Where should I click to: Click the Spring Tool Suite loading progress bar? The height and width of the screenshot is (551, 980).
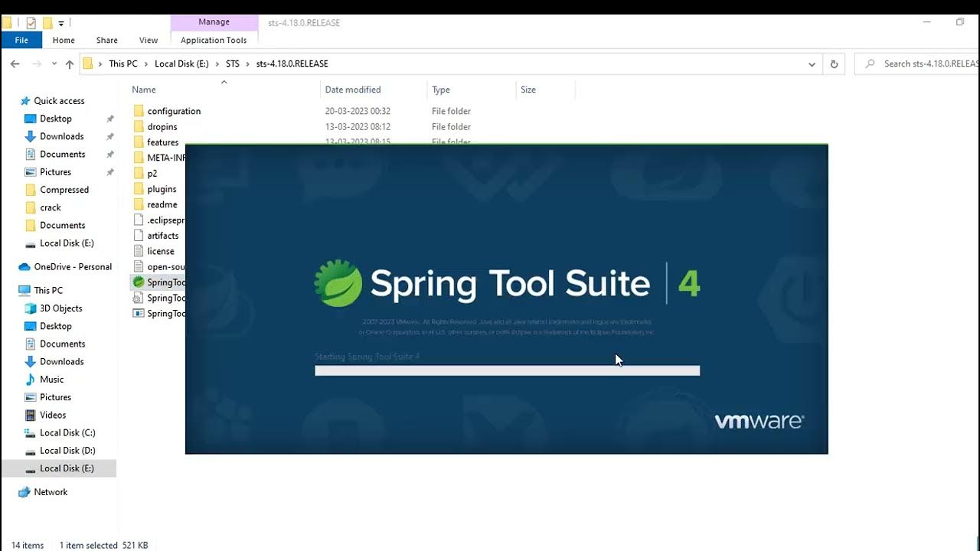tap(507, 370)
